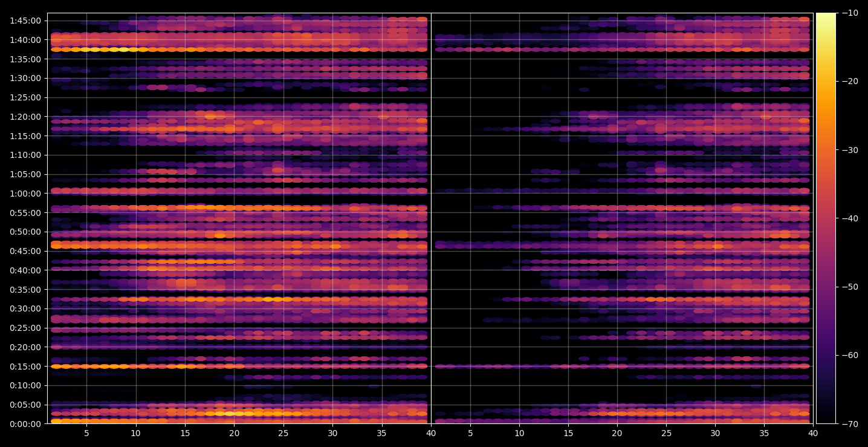Select the 0:50:00 y-axis tick label

click(25, 232)
